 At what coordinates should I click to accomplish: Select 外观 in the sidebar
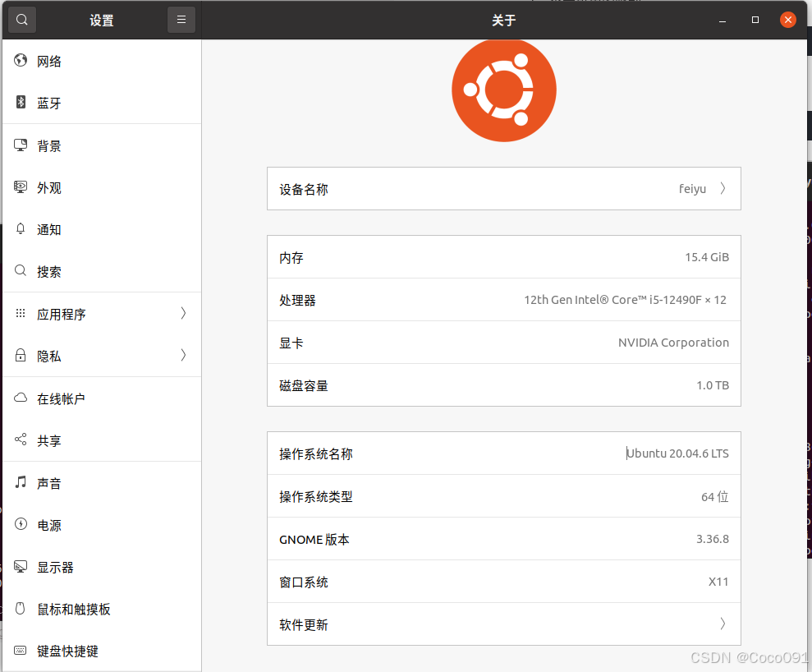(x=102, y=187)
